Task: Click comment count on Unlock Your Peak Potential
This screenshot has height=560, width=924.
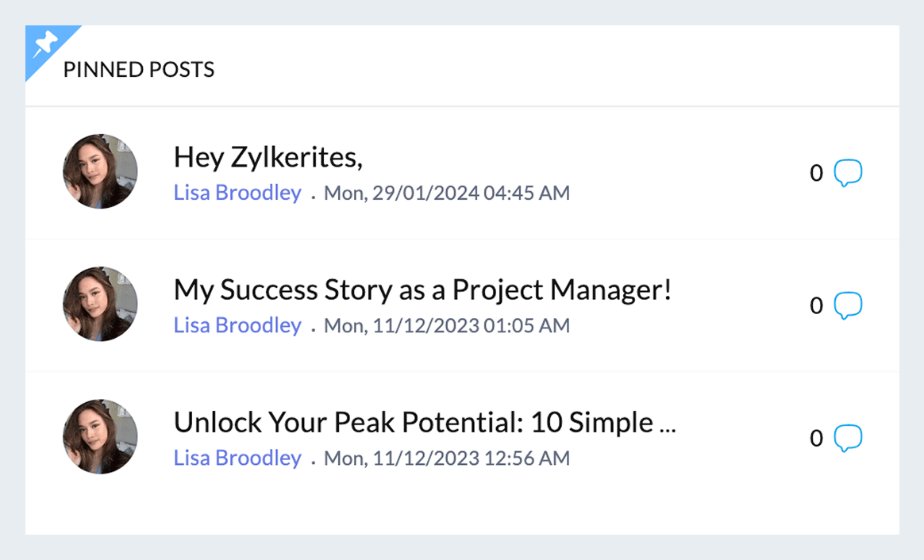Action: tap(816, 439)
